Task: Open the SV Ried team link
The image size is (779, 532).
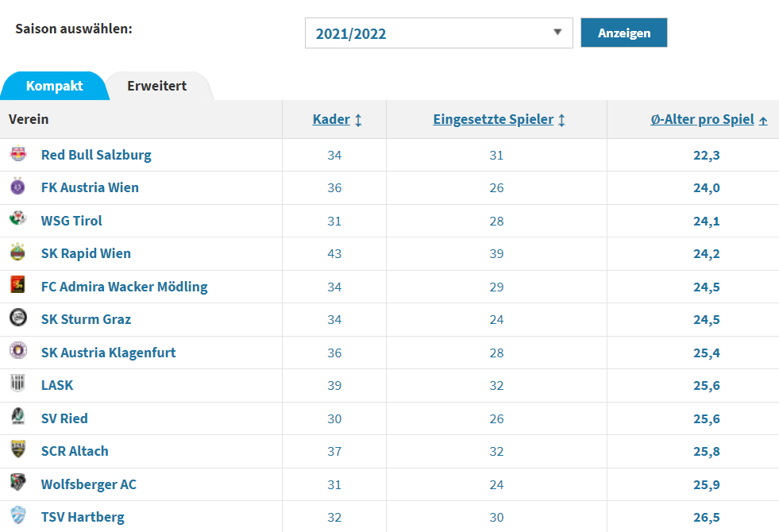Action: pyautogui.click(x=64, y=418)
